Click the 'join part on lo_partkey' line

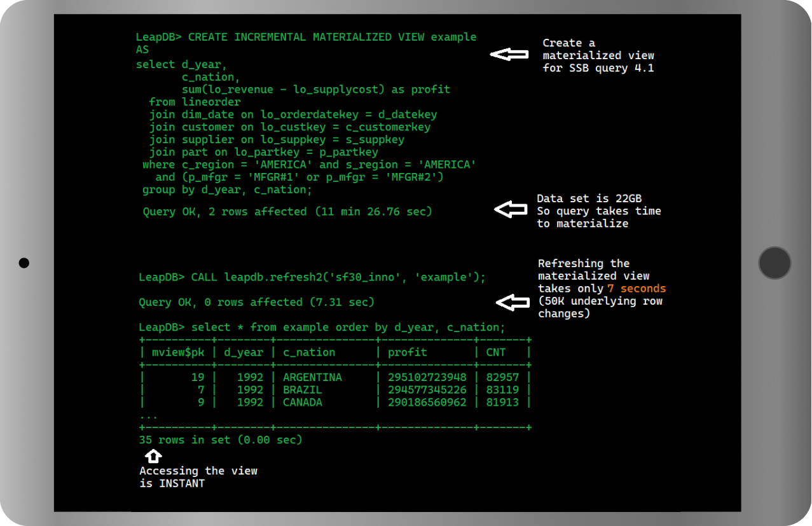264,152
